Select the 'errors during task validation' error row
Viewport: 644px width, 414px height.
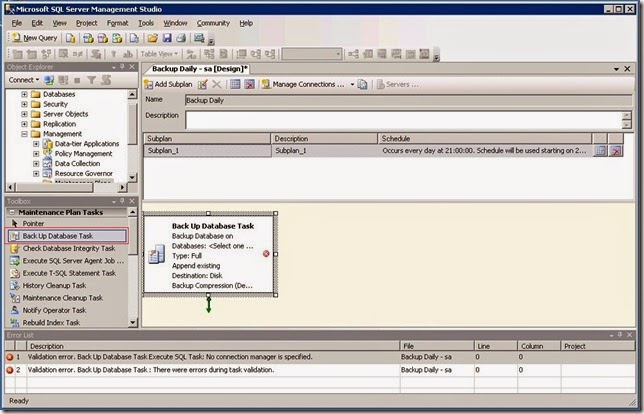click(x=320, y=370)
